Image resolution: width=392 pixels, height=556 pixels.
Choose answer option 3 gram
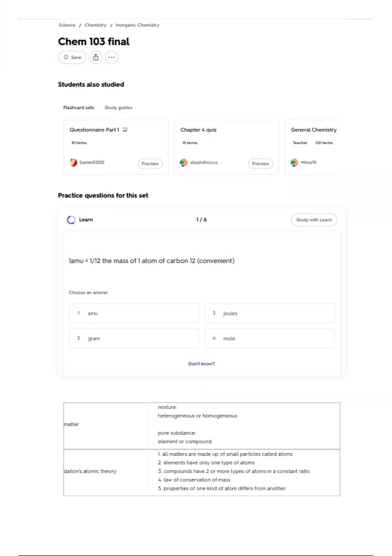pos(134,339)
